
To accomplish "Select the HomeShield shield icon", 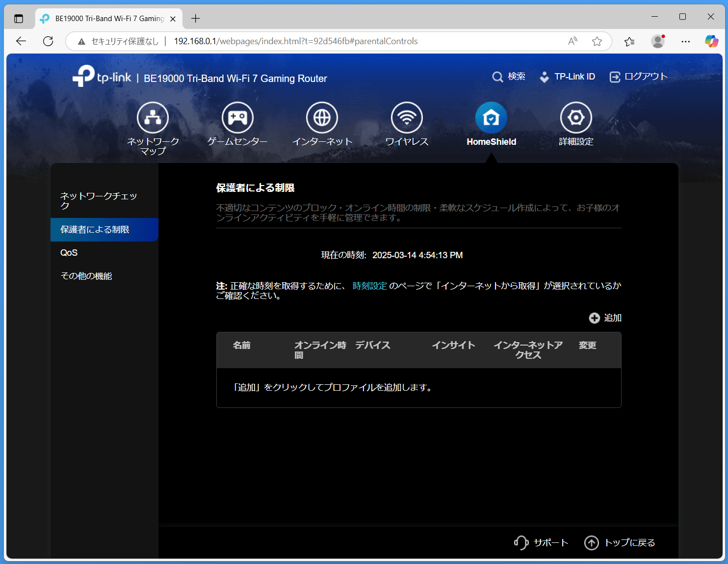I will tap(491, 117).
